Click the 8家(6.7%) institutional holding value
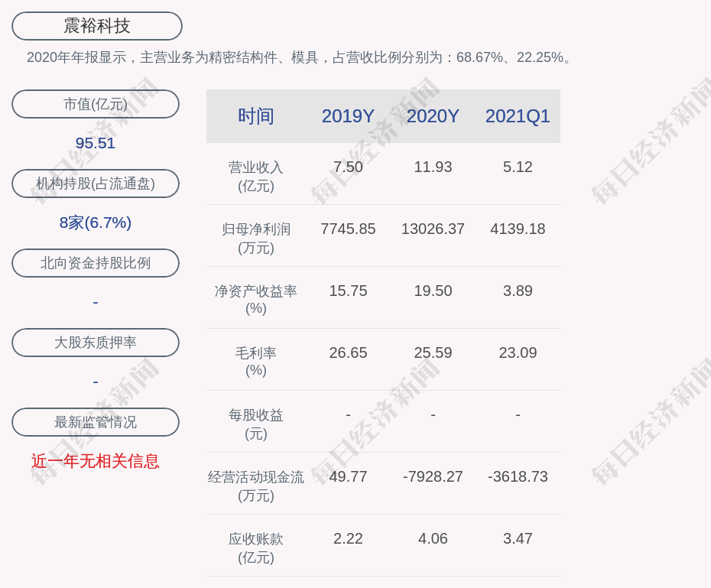The image size is (711, 588). point(96,223)
